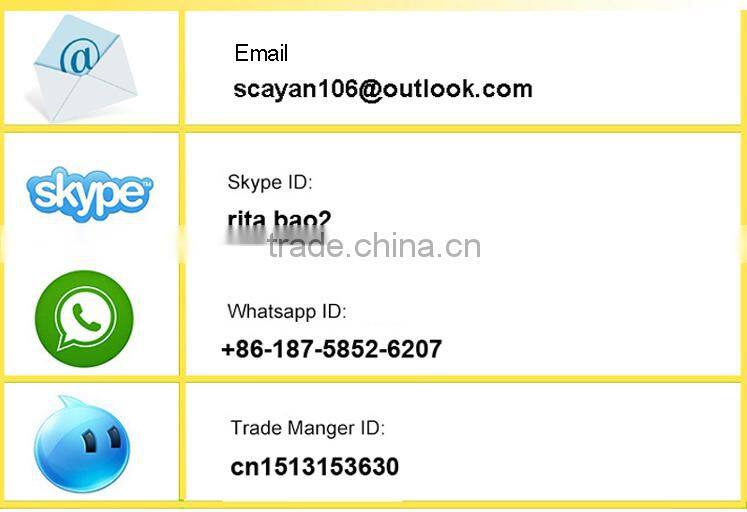Viewport: 747px width, 512px height.
Task: Click the speech bubble tail of WhatsApp icon
Action: 63,342
